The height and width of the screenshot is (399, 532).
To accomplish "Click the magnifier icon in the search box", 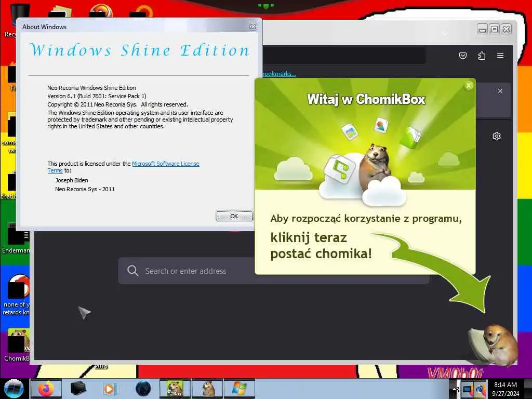I will point(132,271).
